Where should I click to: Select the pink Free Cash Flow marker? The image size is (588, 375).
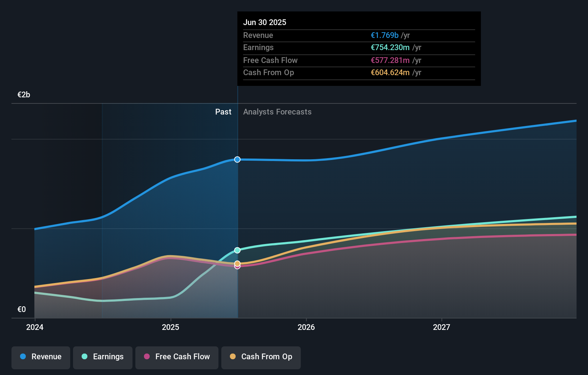pyautogui.click(x=237, y=267)
